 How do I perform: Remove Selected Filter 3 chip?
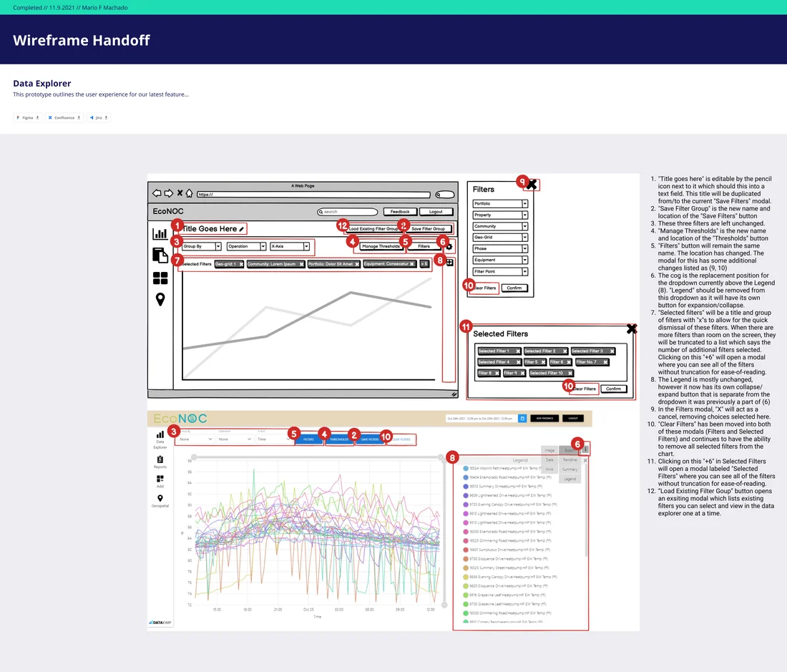(x=612, y=351)
